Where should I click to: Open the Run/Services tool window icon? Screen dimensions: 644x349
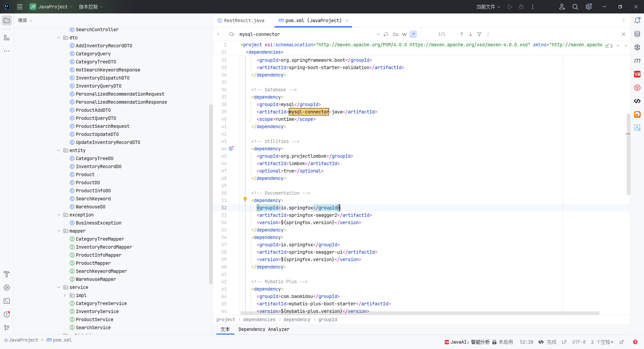point(7,288)
